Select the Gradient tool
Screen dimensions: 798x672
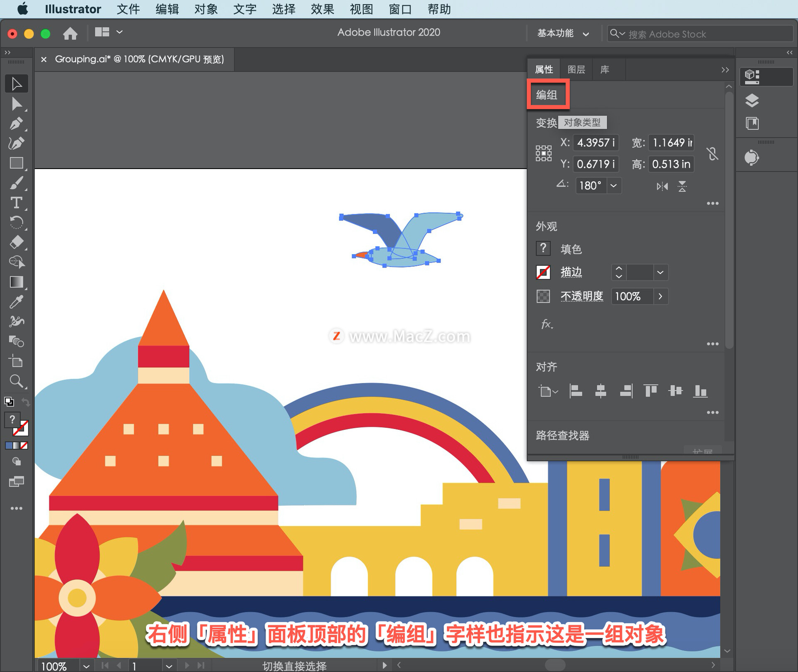click(17, 282)
